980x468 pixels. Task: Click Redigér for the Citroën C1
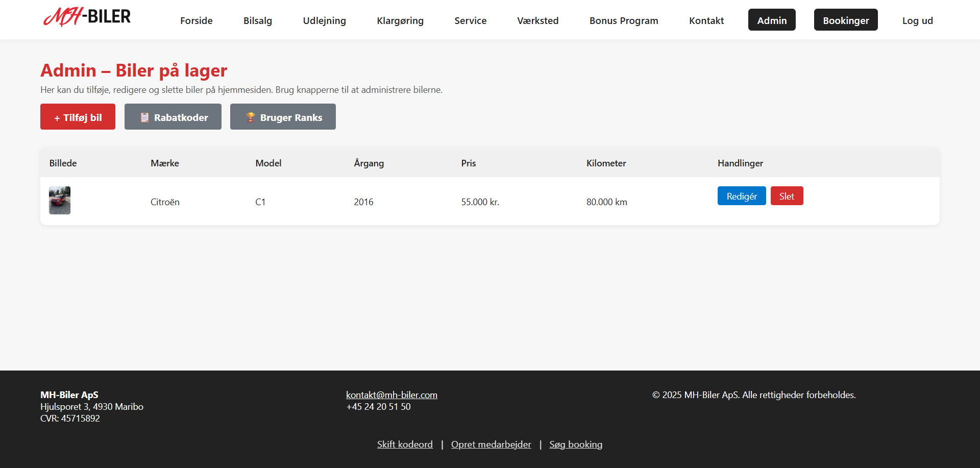point(741,196)
